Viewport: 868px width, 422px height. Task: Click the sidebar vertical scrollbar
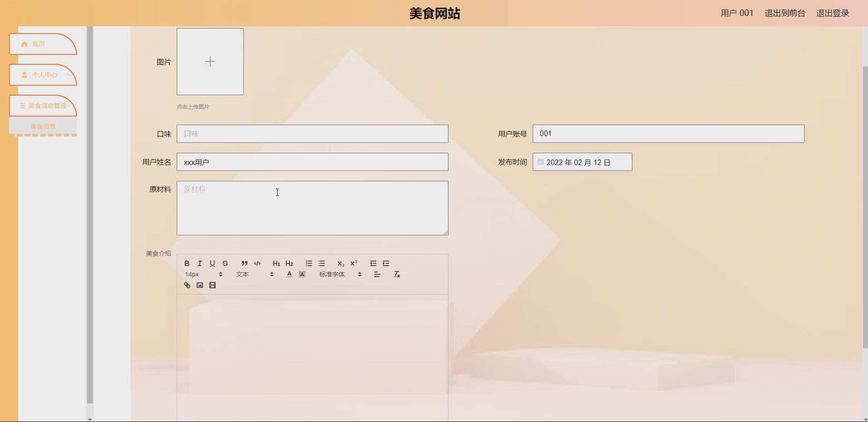click(x=90, y=215)
